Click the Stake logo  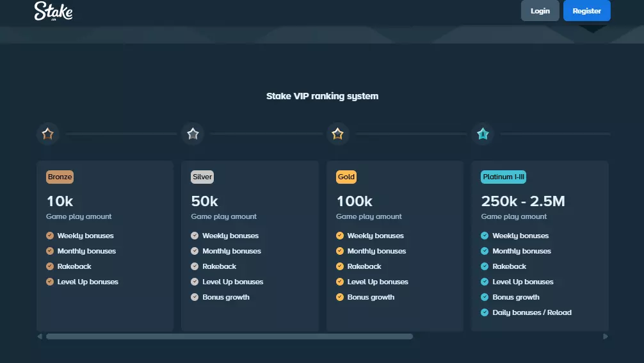(53, 11)
